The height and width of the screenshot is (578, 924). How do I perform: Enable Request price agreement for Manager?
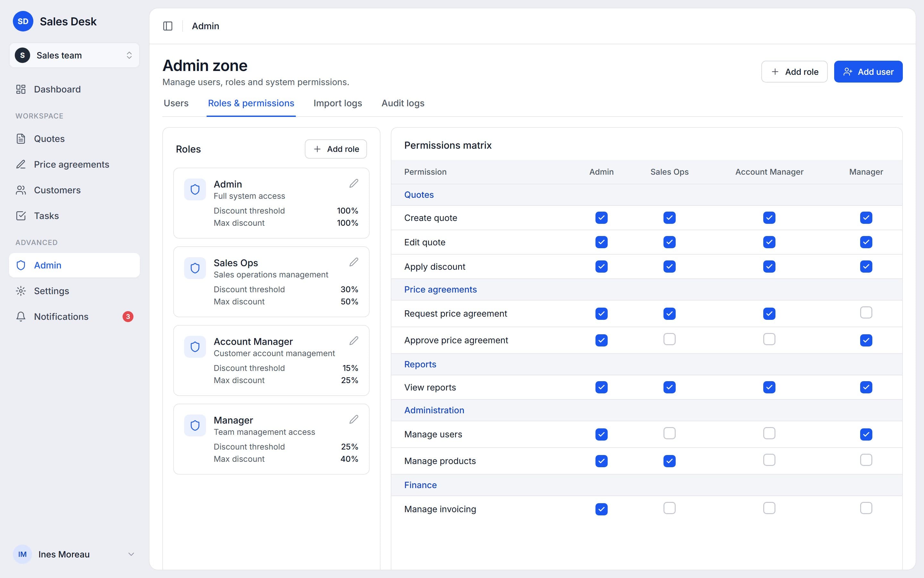pyautogui.click(x=866, y=313)
